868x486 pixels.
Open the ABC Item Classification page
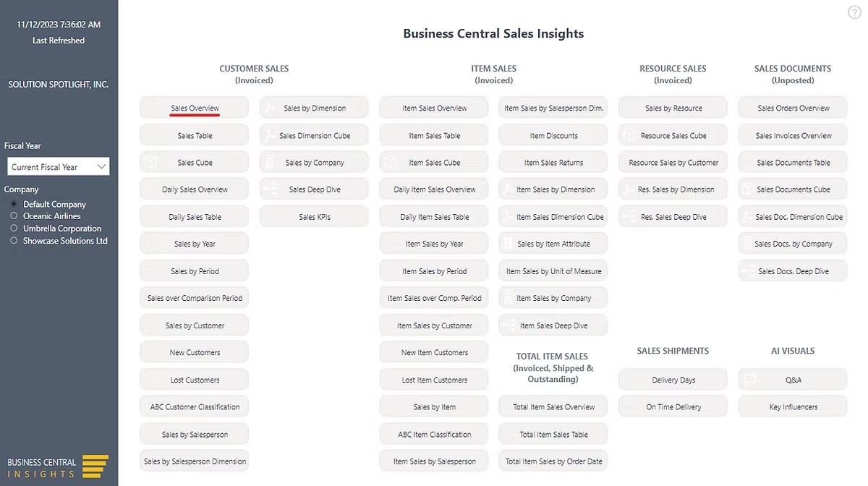[433, 433]
